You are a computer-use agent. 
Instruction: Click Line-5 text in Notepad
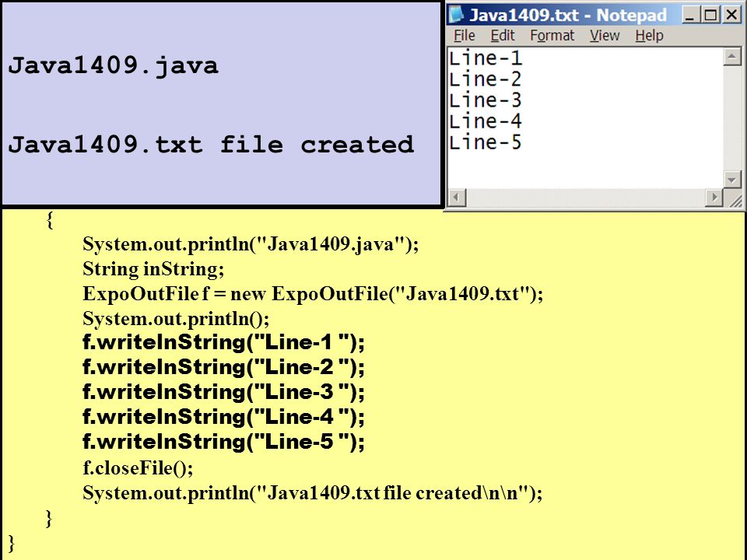pyautogui.click(x=486, y=142)
